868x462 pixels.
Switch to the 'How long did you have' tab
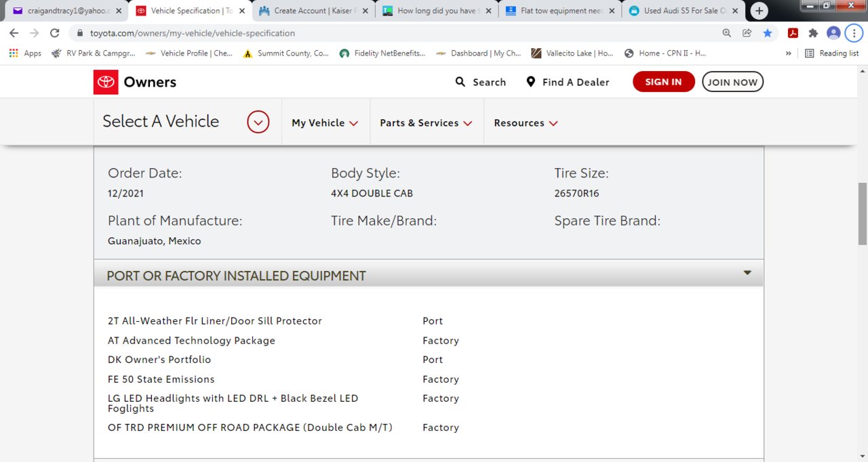[436, 11]
